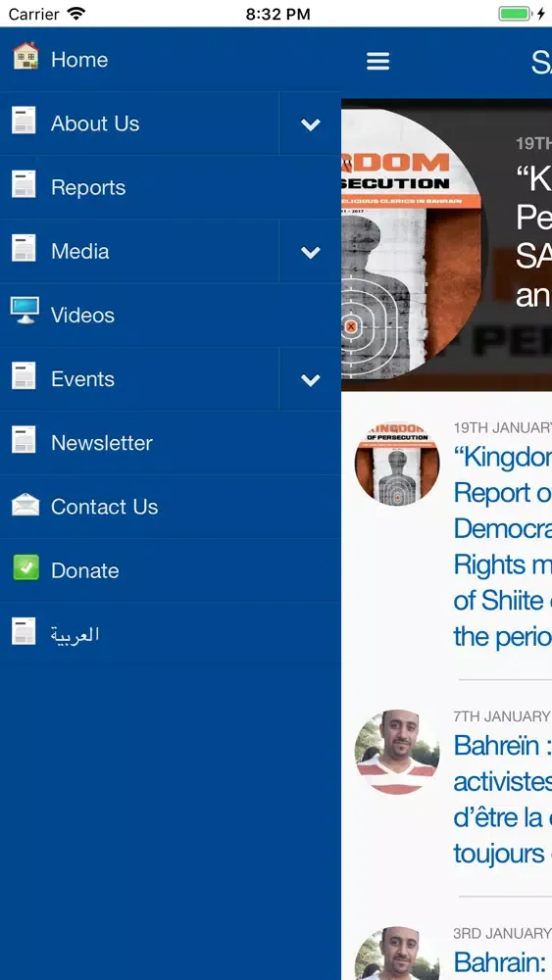The image size is (552, 980).
Task: Open the Home menu item
Action: [x=171, y=60]
